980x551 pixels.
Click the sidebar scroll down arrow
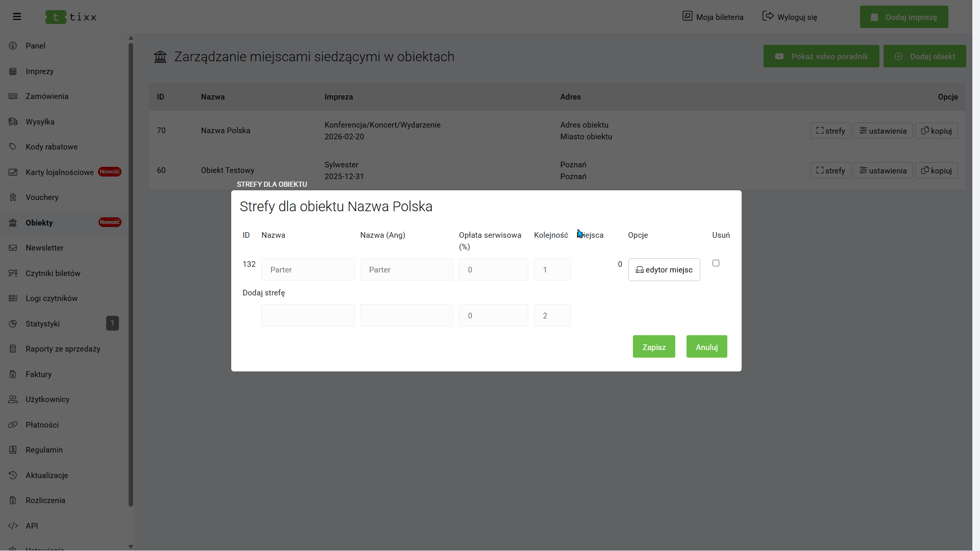[131, 546]
